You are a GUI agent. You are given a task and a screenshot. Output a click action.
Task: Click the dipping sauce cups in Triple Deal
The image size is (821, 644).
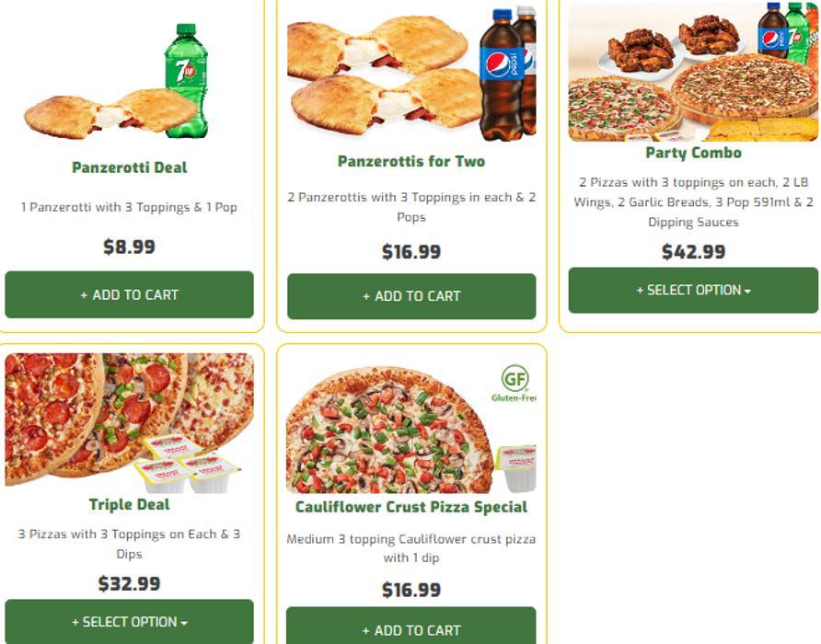187,464
